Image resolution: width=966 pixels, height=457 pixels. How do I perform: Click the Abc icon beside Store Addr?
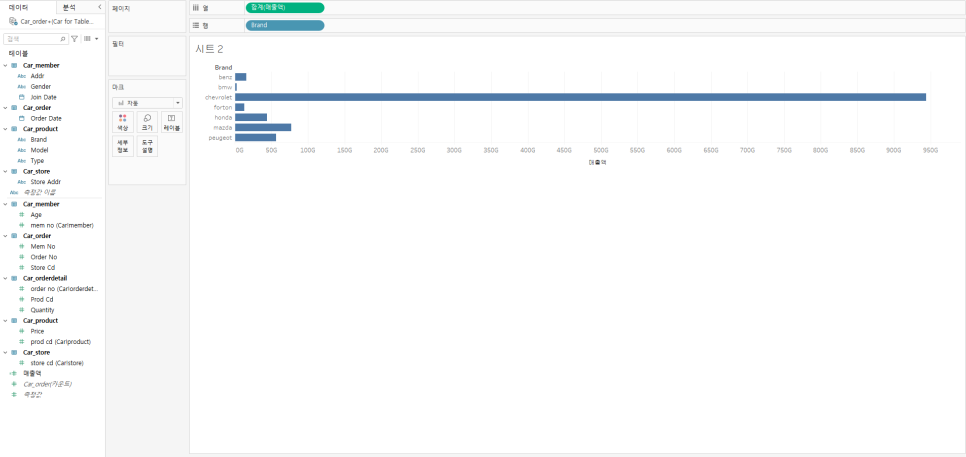[22, 182]
